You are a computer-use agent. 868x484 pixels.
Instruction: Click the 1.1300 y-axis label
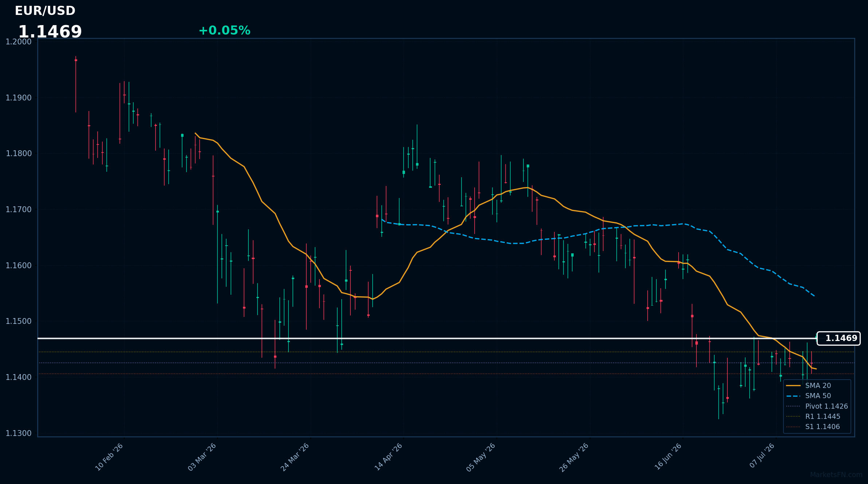click(19, 433)
